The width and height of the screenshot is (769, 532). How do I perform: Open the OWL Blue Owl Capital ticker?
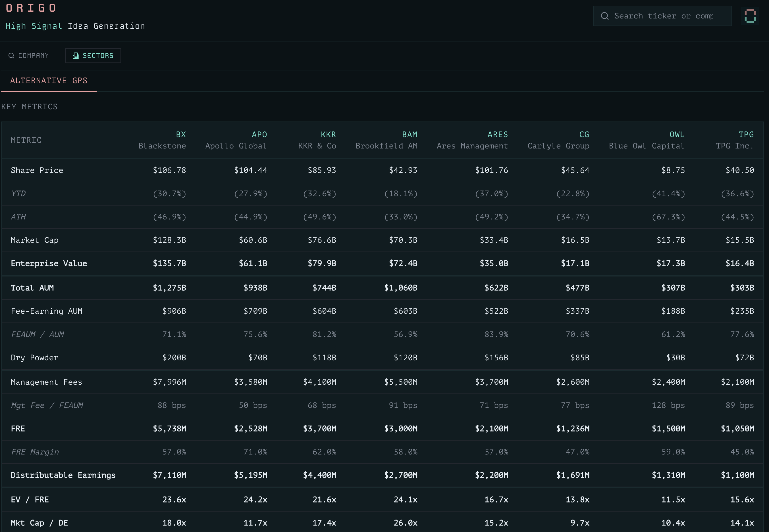677,135
